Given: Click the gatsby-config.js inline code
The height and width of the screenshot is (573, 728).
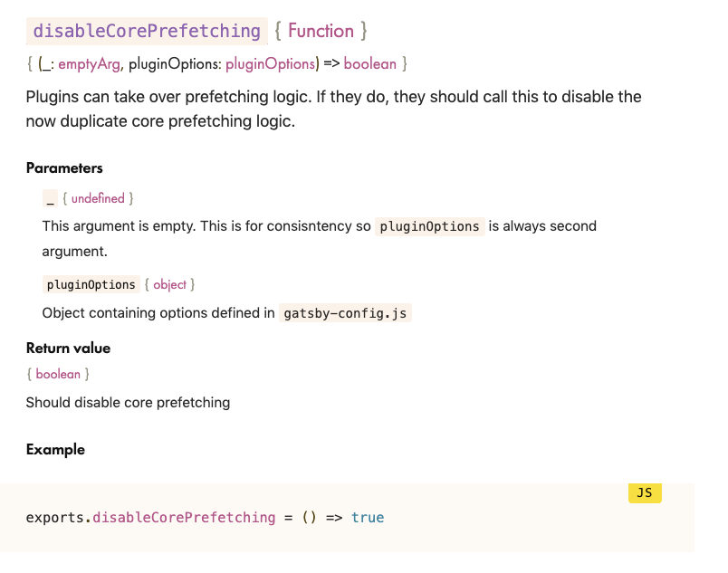Looking at the screenshot, I should [345, 313].
